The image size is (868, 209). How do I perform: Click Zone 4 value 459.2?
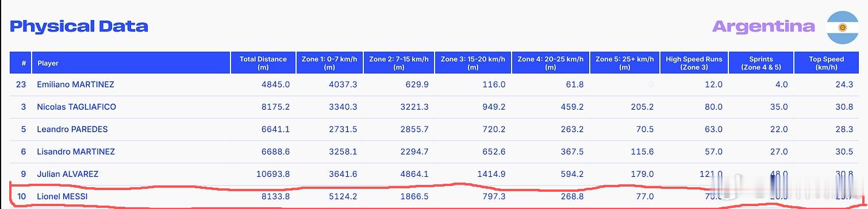pos(572,107)
